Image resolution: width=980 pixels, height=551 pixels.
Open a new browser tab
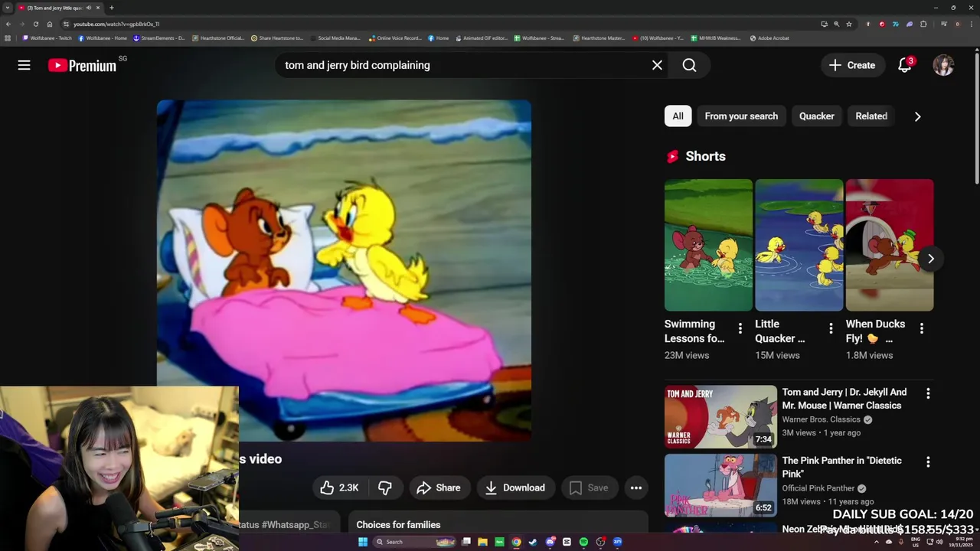click(x=111, y=8)
